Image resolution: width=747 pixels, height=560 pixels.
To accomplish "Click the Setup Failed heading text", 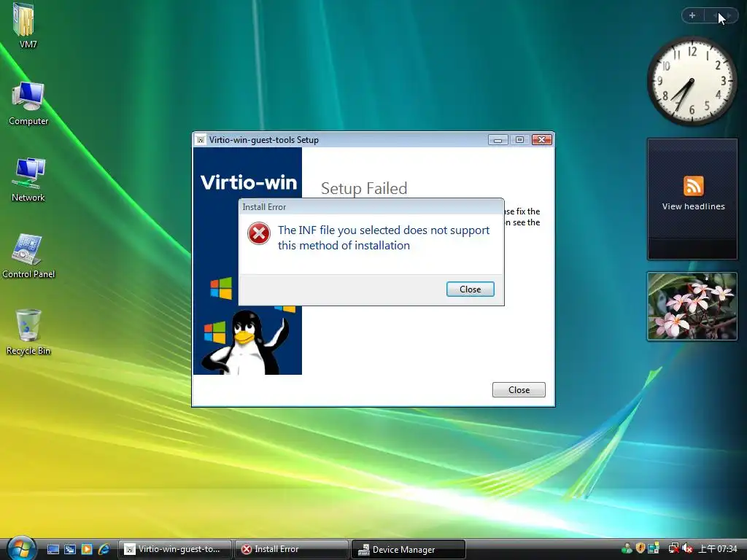I will (x=364, y=189).
